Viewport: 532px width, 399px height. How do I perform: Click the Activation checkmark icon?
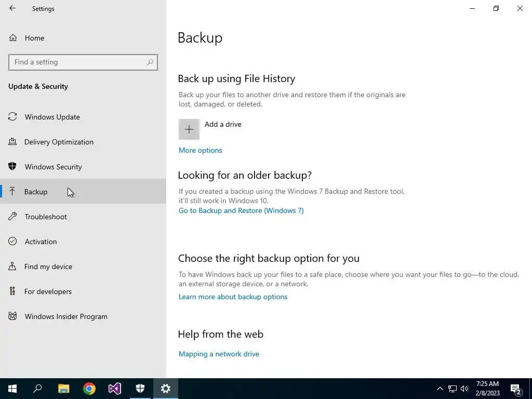pyautogui.click(x=12, y=241)
